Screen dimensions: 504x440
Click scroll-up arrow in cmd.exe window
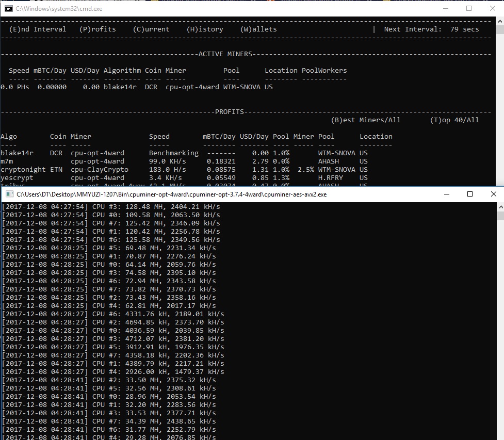pyautogui.click(x=500, y=21)
